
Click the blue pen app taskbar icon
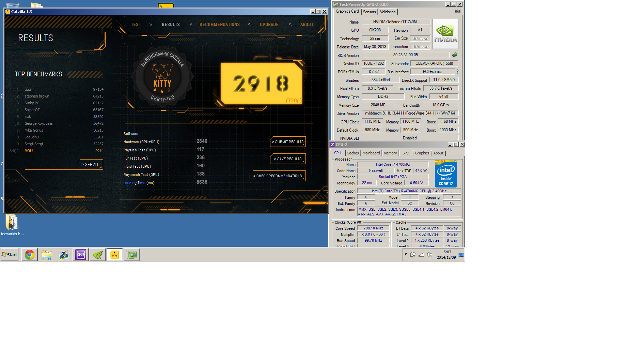pyautogui.click(x=64, y=255)
